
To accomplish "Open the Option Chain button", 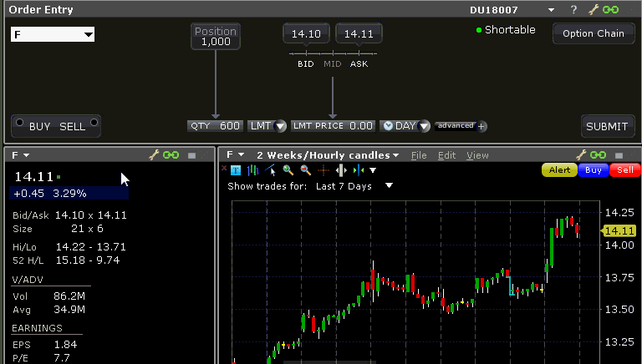I will click(x=594, y=33).
